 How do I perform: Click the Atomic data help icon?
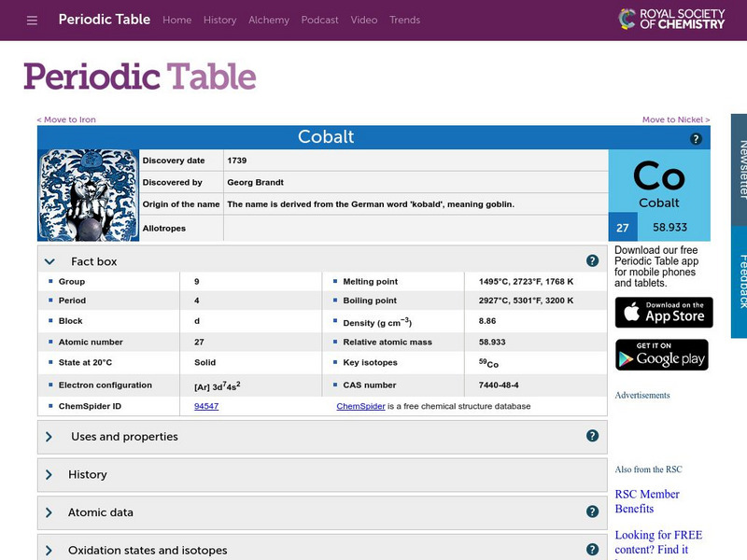point(592,511)
